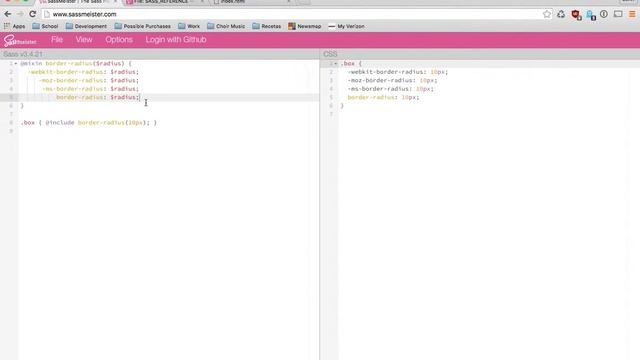The width and height of the screenshot is (640, 360).
Task: Open the Possible Purchases bookmarks folder
Action: coord(142,26)
